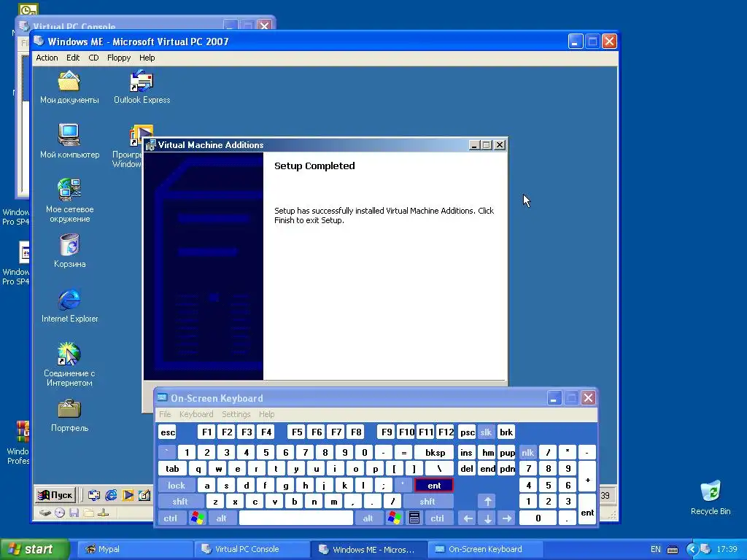This screenshot has width=747, height=560.
Task: Select the Портфель briefcase icon
Action: [x=69, y=416]
